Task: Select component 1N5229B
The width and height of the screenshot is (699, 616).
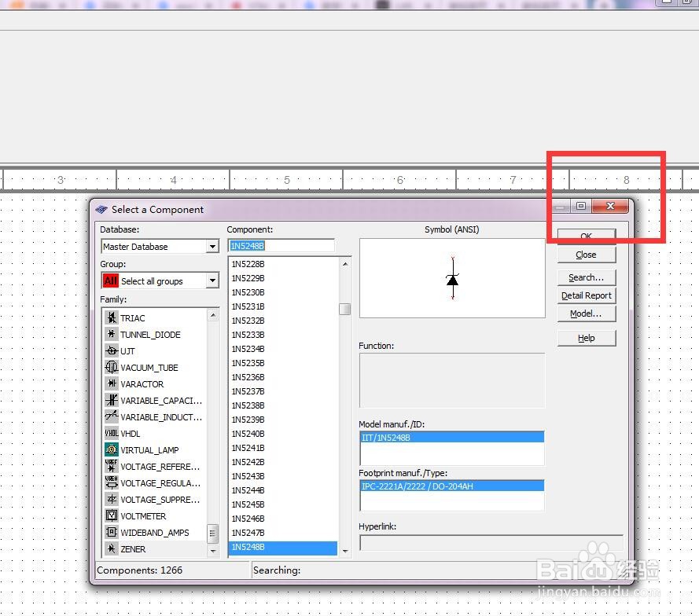Action: pos(248,278)
